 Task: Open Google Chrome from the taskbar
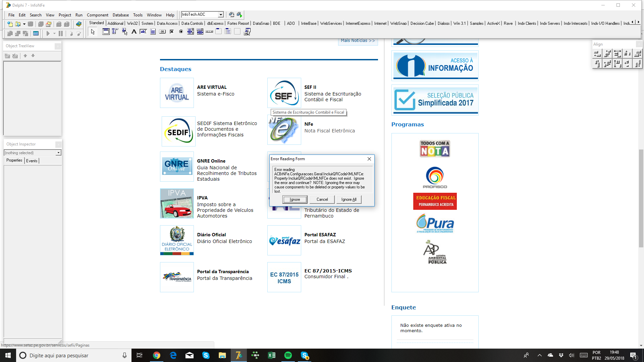click(157, 355)
